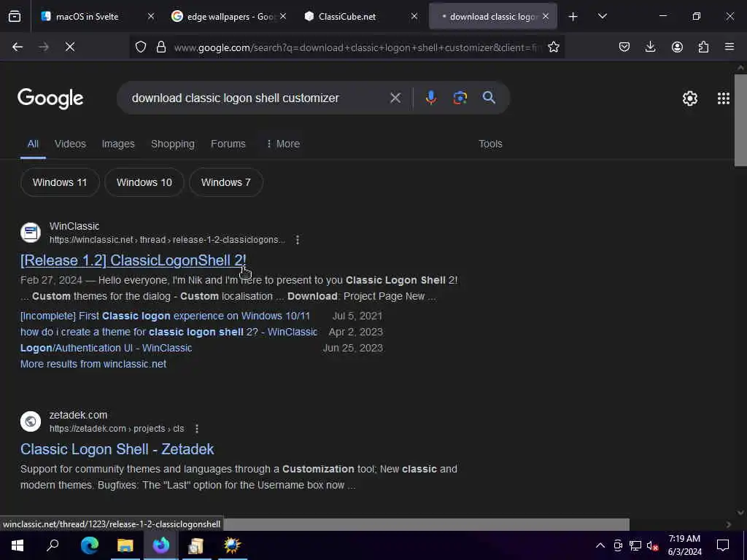Open Incomplete First Classic logon experience link
The image size is (747, 560).
[x=165, y=316]
